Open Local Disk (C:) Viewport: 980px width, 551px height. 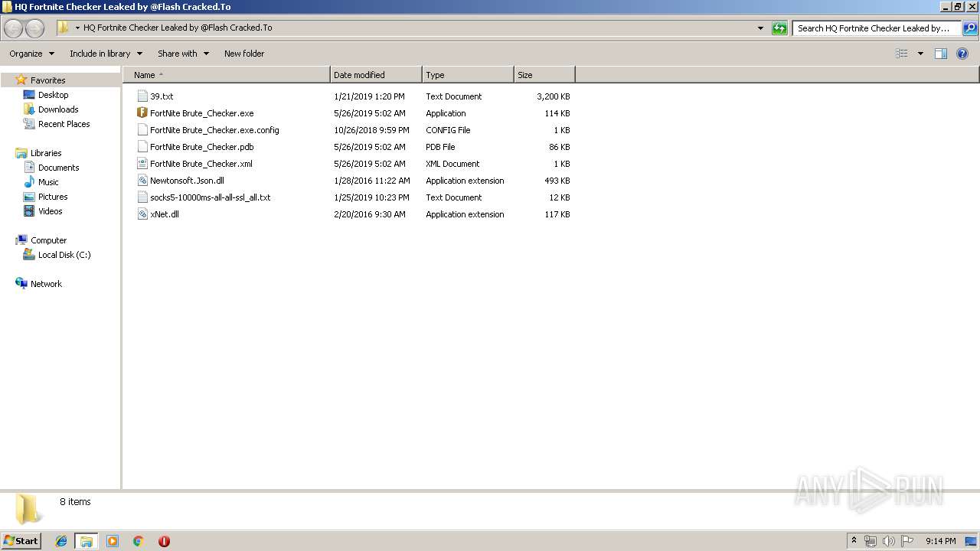pos(64,255)
